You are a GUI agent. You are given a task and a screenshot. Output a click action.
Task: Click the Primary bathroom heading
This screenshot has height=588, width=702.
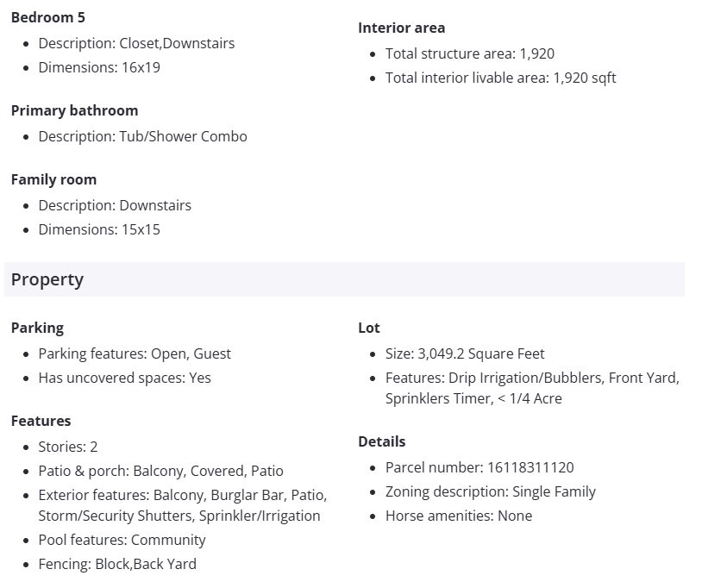point(74,110)
